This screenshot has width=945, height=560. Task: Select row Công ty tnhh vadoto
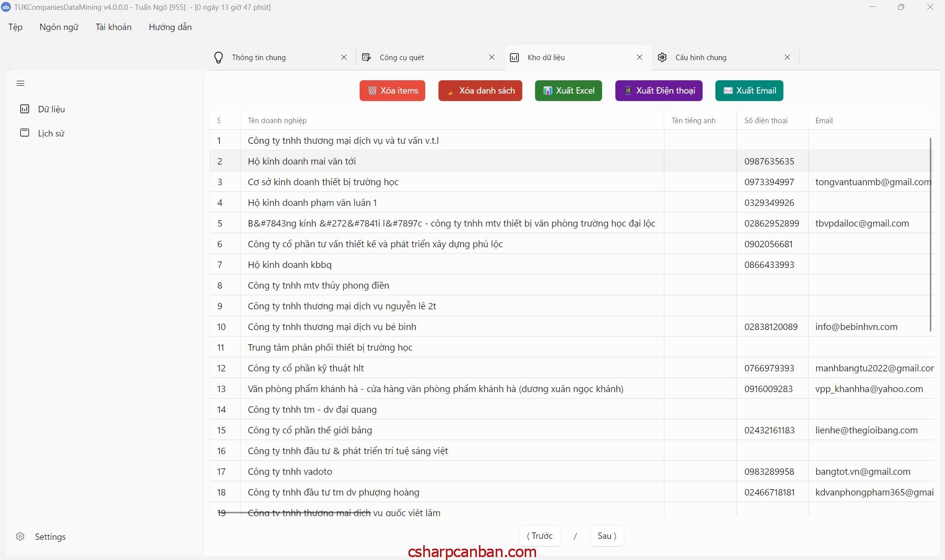[290, 471]
